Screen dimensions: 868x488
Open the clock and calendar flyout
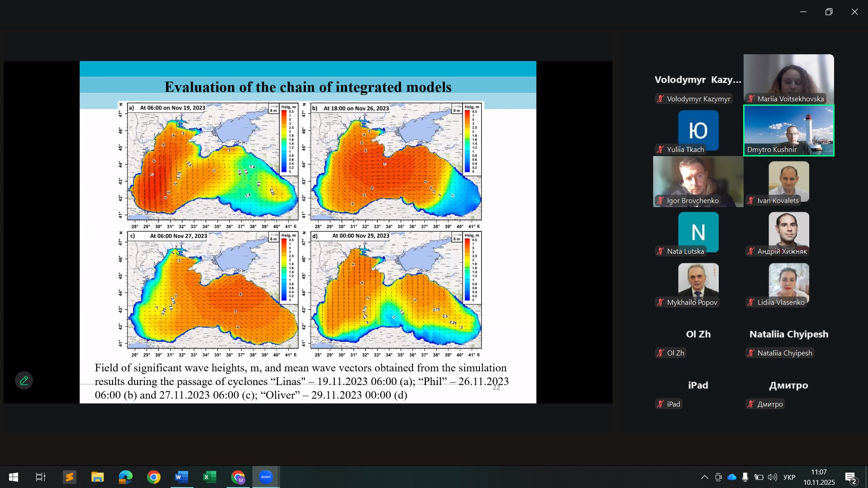(x=819, y=477)
